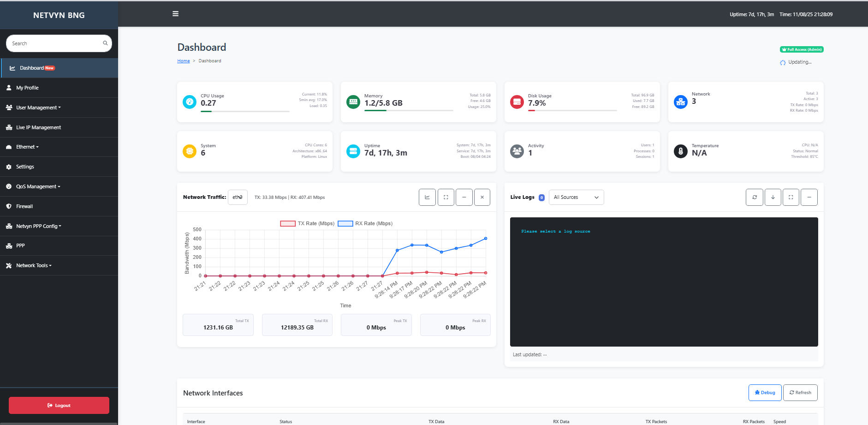Image resolution: width=868 pixels, height=425 pixels.
Task: Expand Network Tools sidebar menu
Action: (x=34, y=266)
